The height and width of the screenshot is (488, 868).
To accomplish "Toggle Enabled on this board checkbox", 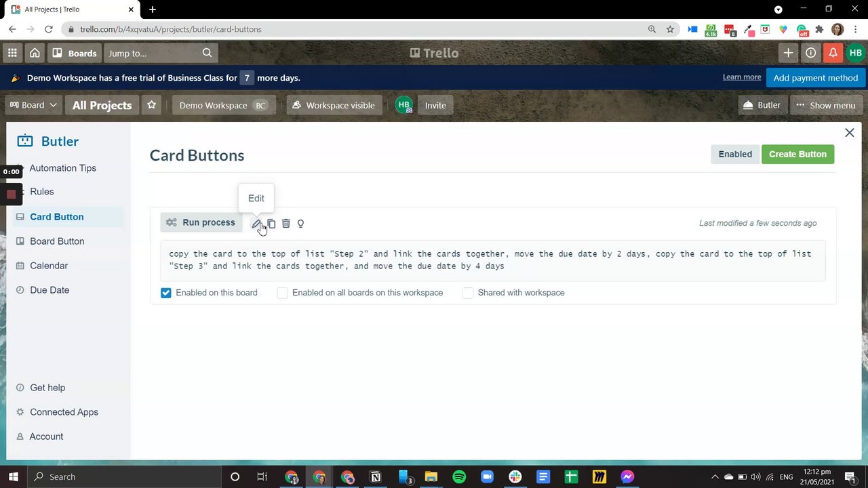I will (x=166, y=293).
